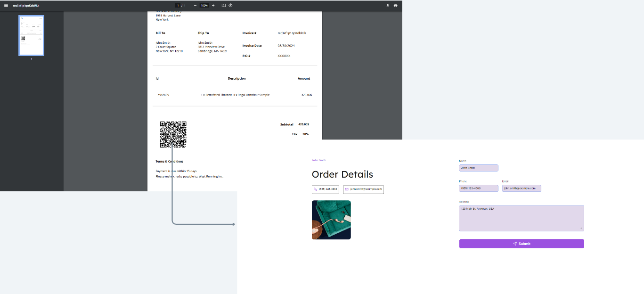Screen dimensions: 644x294
Task: Click the "3812 Pineview Drive" shipping address line
Action: click(211, 47)
